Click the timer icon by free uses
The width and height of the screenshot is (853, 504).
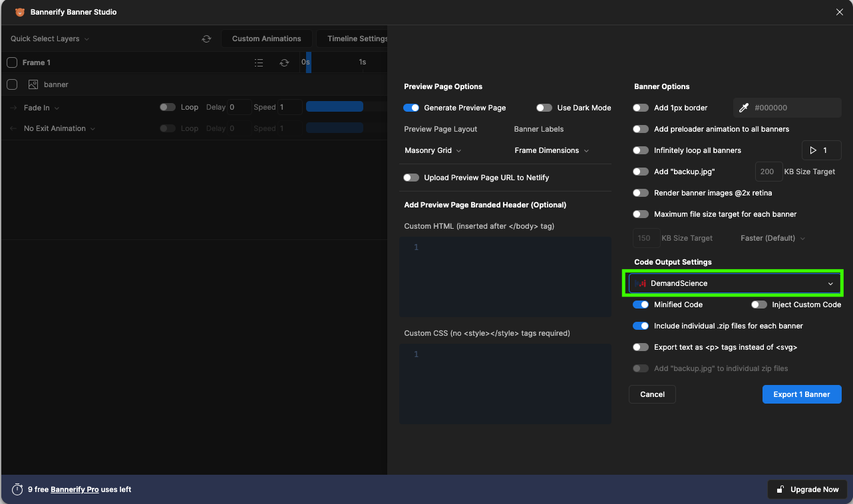[17, 489]
